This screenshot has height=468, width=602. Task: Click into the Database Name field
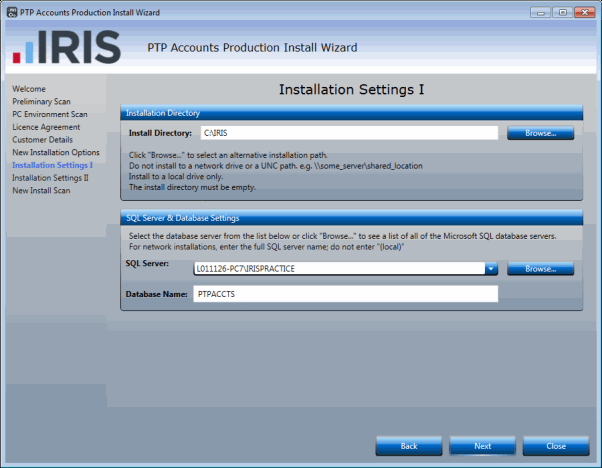click(x=346, y=294)
